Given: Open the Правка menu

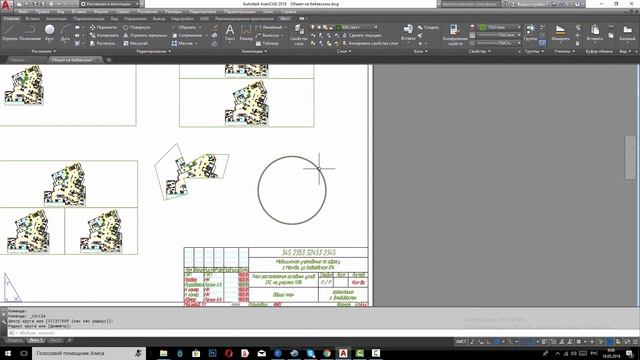Looking at the screenshot, I should pyautogui.click(x=42, y=12).
